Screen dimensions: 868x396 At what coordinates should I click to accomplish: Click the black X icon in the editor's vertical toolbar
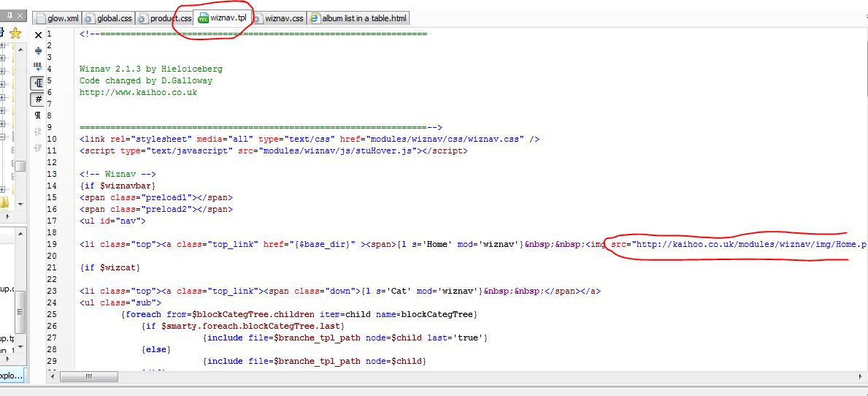click(38, 35)
